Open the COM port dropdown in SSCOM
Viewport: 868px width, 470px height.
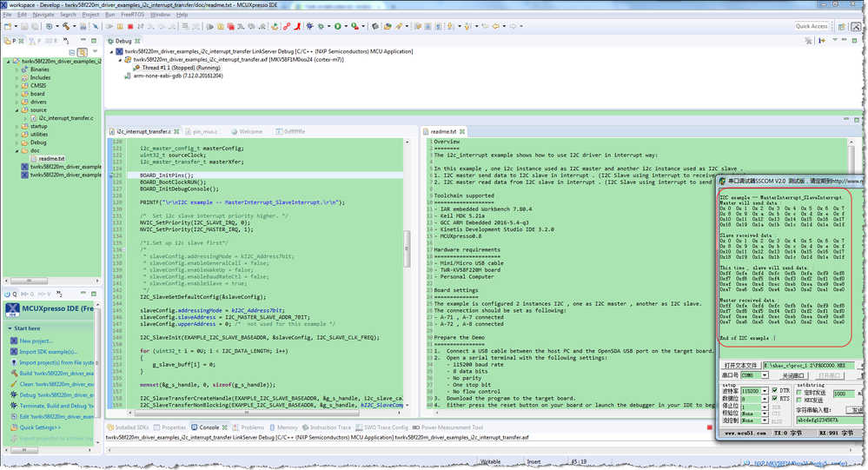(765, 375)
